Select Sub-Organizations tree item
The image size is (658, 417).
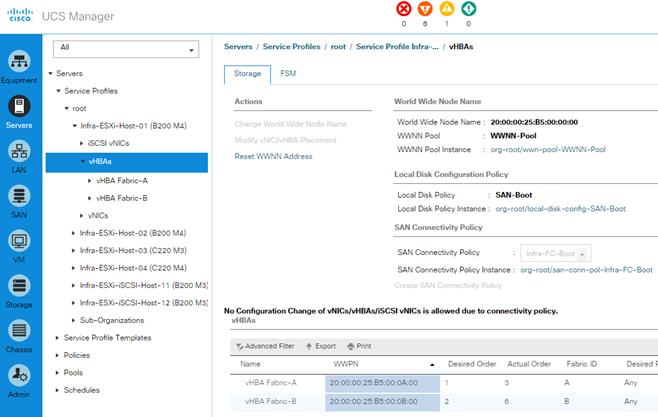112,320
